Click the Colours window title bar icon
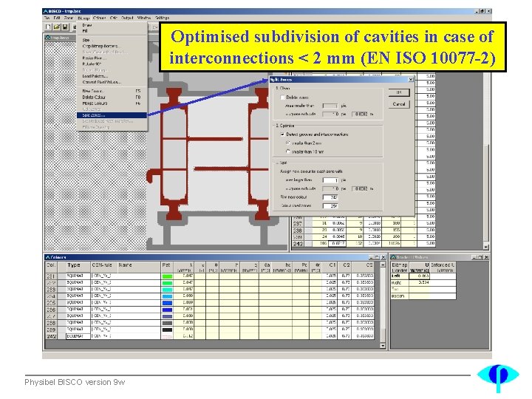Viewport: 532px width, 399px height. (48, 257)
